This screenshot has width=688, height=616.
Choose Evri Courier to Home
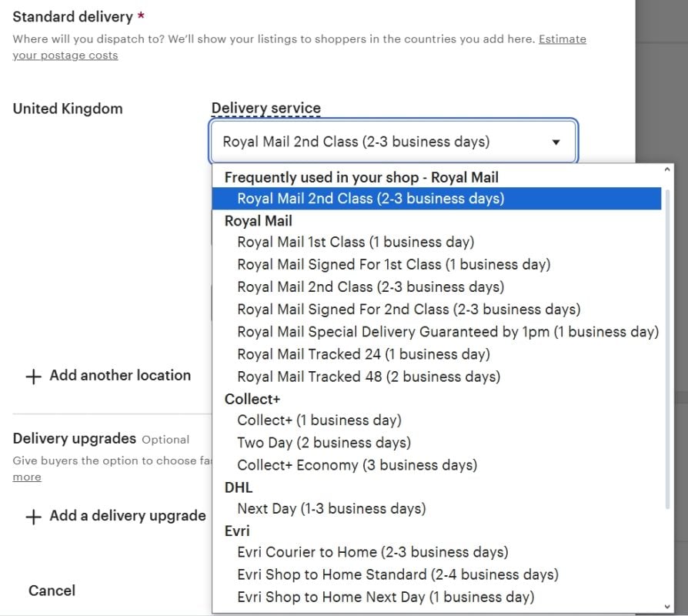point(372,552)
